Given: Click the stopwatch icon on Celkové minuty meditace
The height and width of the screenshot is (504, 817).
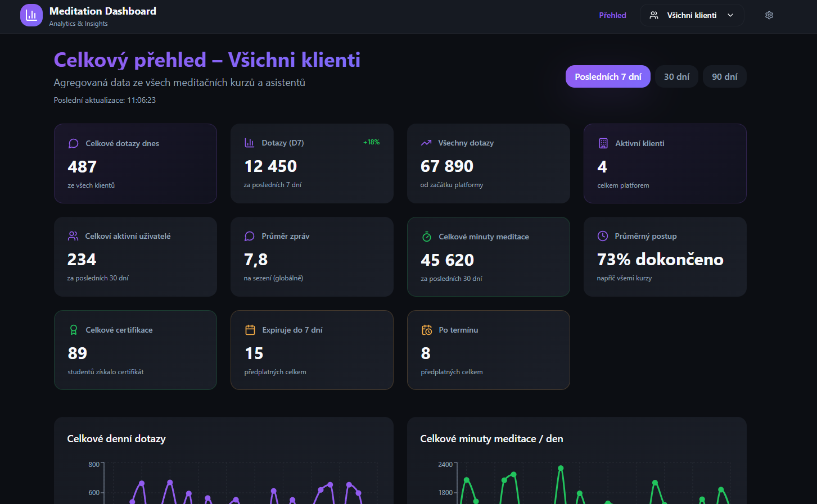Looking at the screenshot, I should click(427, 237).
